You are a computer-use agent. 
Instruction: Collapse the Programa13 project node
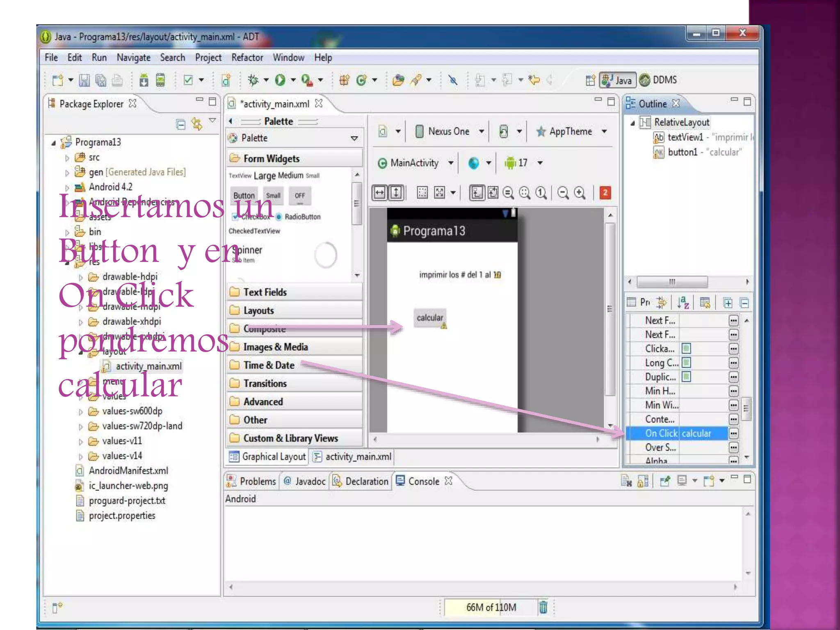53,143
